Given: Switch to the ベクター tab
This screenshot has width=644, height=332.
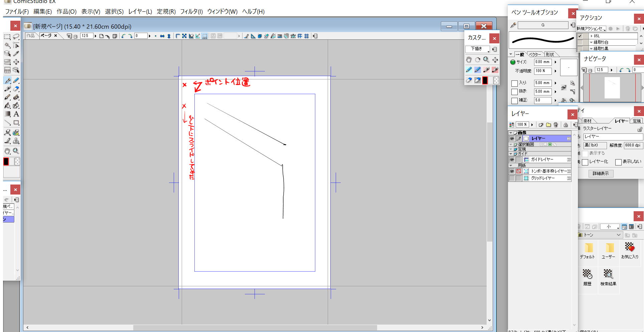Looking at the screenshot, I should 535,54.
